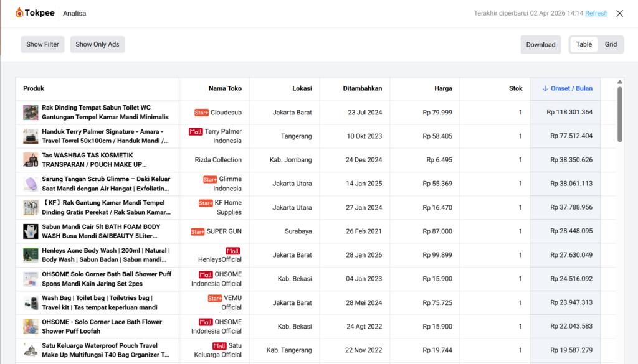The width and height of the screenshot is (638, 364).
Task: Refresh the Analisa data
Action: tap(596, 12)
